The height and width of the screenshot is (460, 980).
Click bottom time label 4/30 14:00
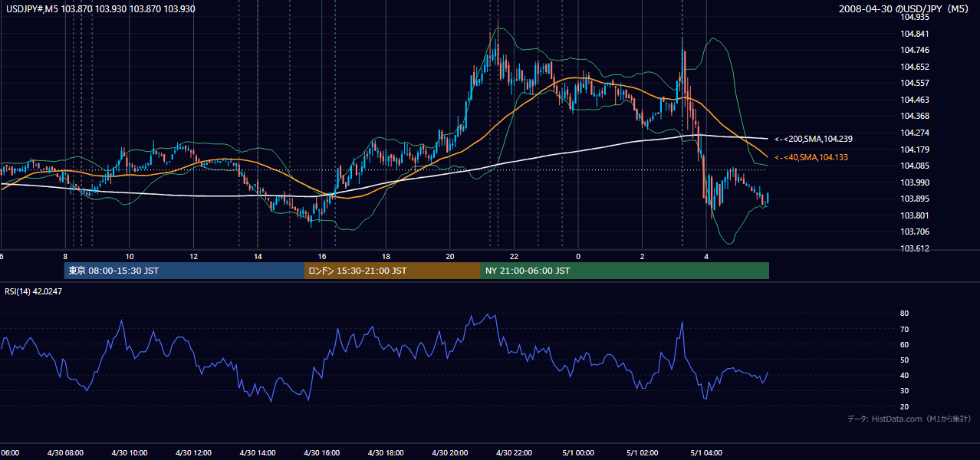(258, 452)
